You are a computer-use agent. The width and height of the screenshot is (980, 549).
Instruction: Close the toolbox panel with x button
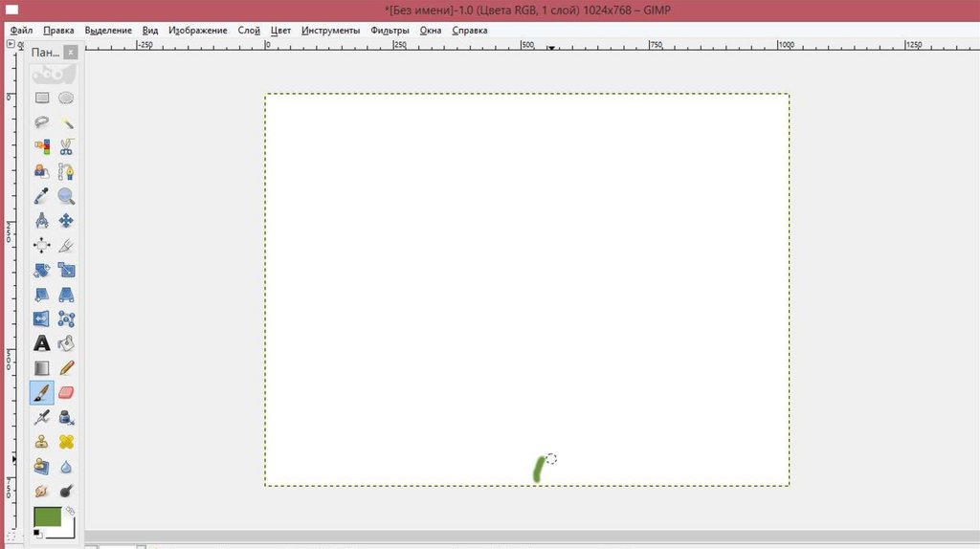pyautogui.click(x=71, y=53)
